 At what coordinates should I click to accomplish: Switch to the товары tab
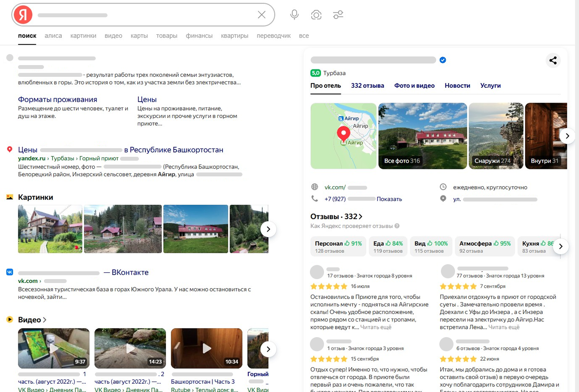pyautogui.click(x=167, y=36)
